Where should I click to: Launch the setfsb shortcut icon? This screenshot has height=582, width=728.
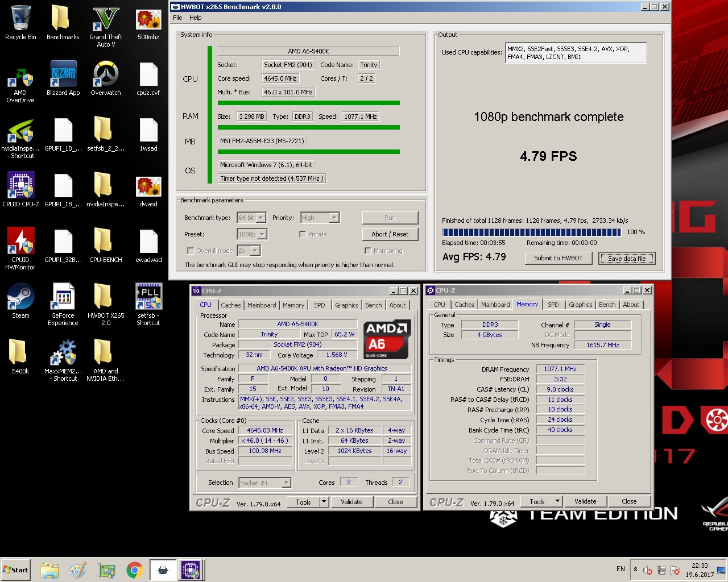(x=148, y=304)
